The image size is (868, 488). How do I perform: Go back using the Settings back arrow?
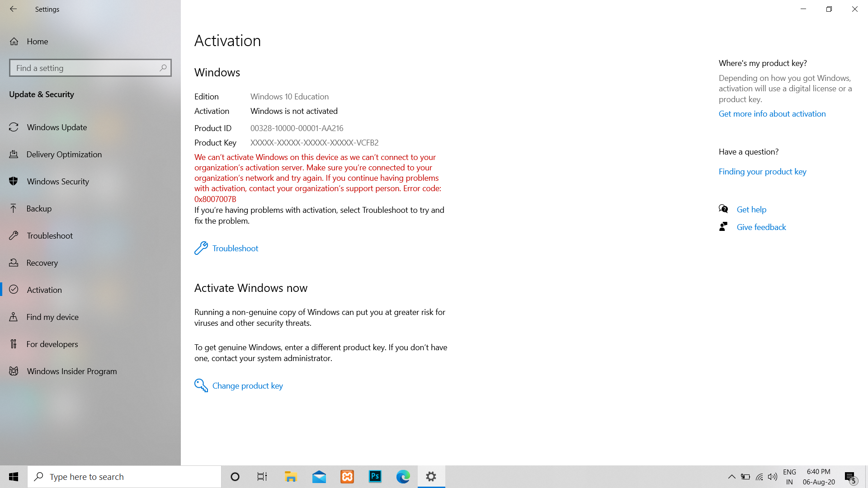tap(13, 9)
